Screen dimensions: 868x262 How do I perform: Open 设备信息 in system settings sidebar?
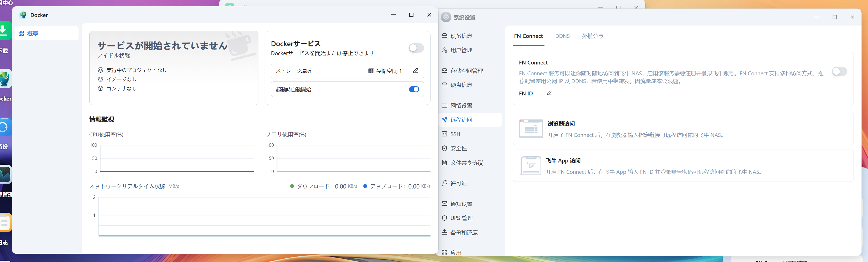[x=461, y=36]
